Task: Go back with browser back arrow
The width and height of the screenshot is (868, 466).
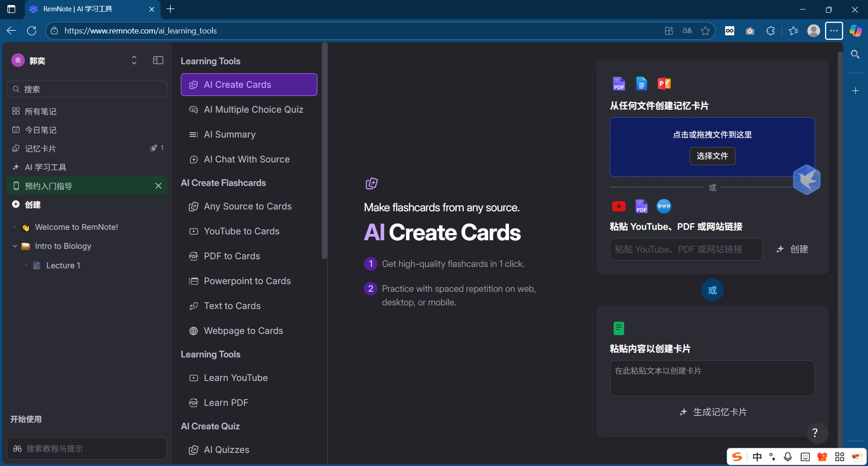Action: point(11,31)
